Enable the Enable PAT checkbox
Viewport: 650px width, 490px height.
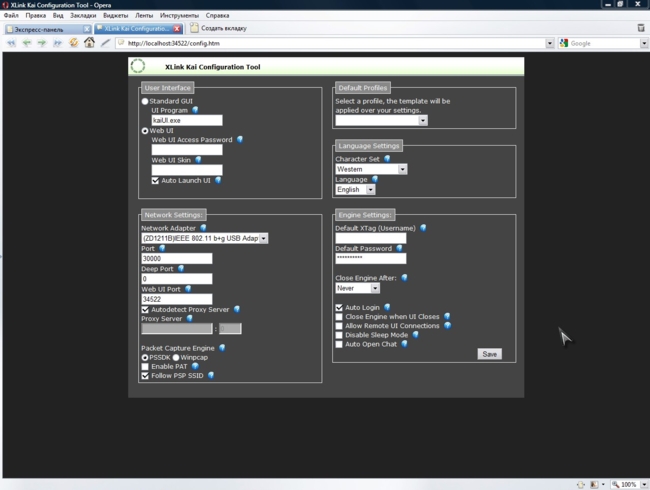[145, 366]
